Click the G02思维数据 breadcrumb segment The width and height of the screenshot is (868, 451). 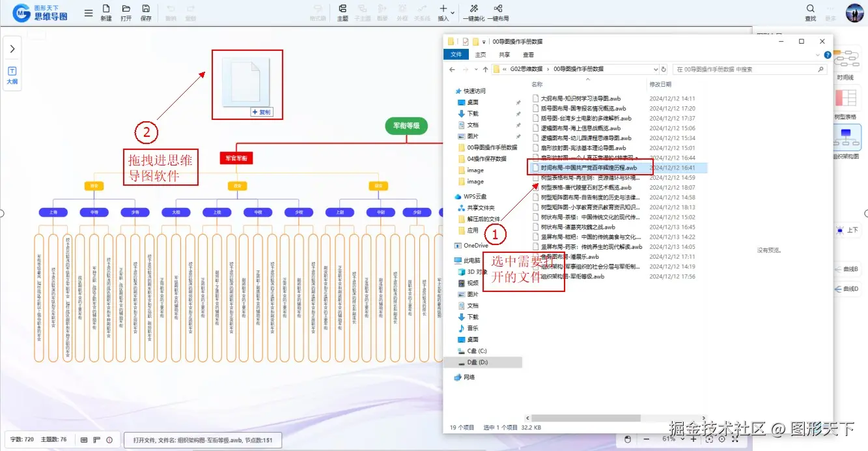(x=526, y=69)
